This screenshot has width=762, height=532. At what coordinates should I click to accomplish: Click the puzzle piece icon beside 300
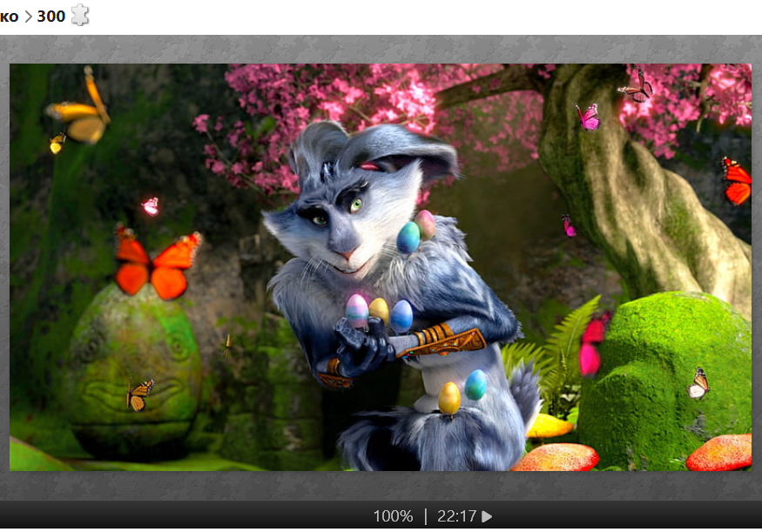pos(80,15)
